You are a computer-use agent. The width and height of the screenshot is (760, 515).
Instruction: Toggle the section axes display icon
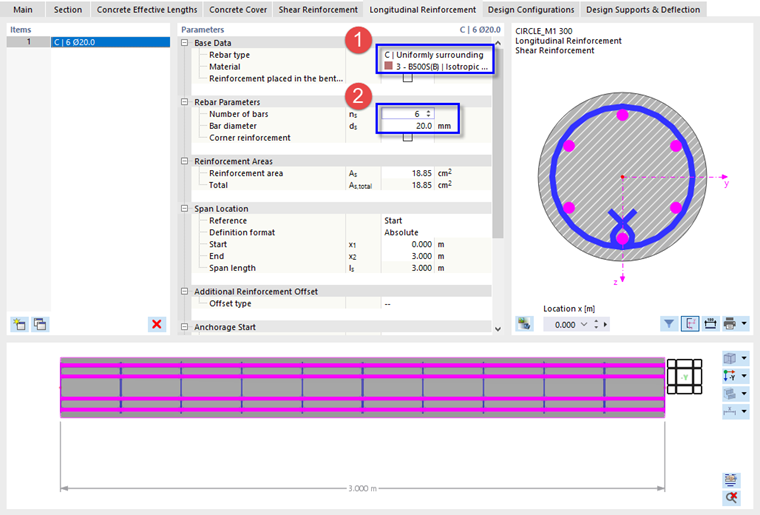pos(689,324)
